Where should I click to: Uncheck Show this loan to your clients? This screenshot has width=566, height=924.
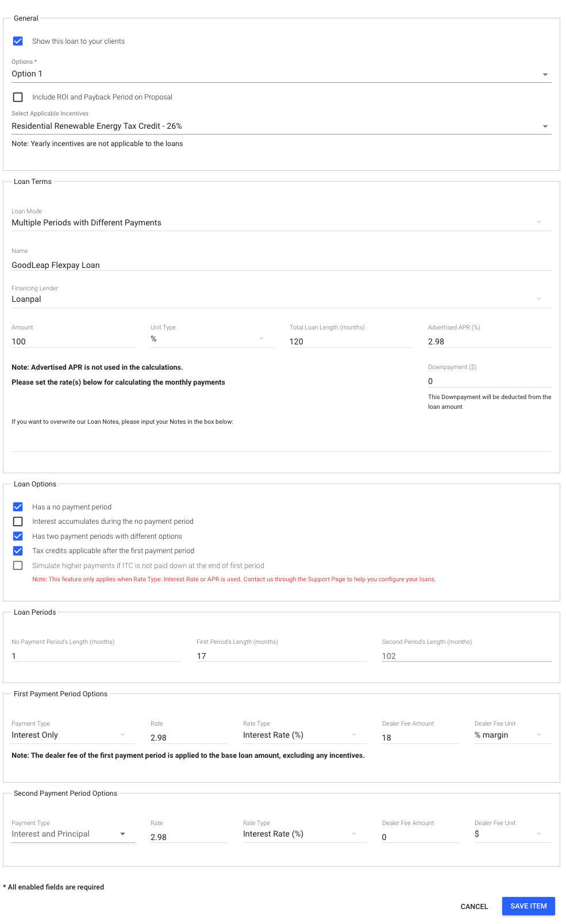pos(18,41)
